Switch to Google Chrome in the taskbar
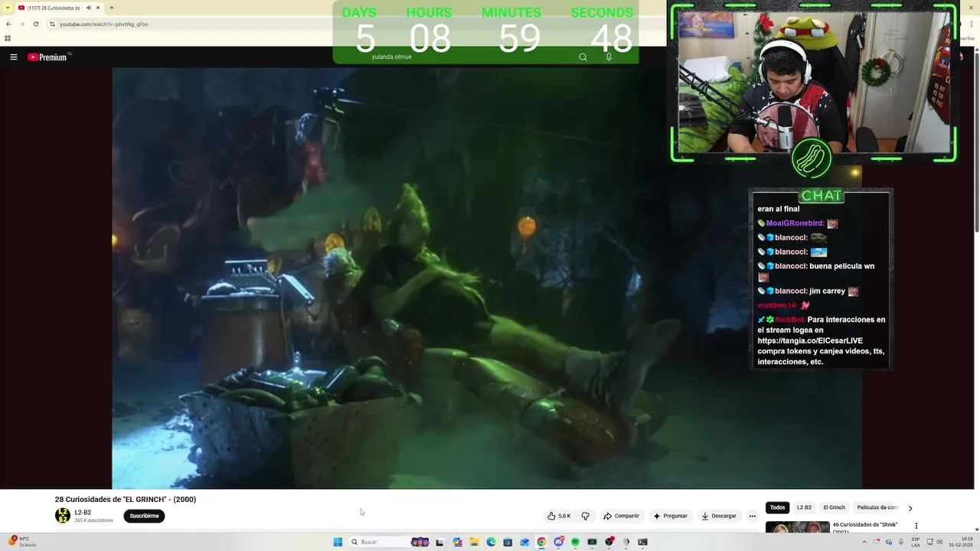The width and height of the screenshot is (980, 551). coord(541,542)
